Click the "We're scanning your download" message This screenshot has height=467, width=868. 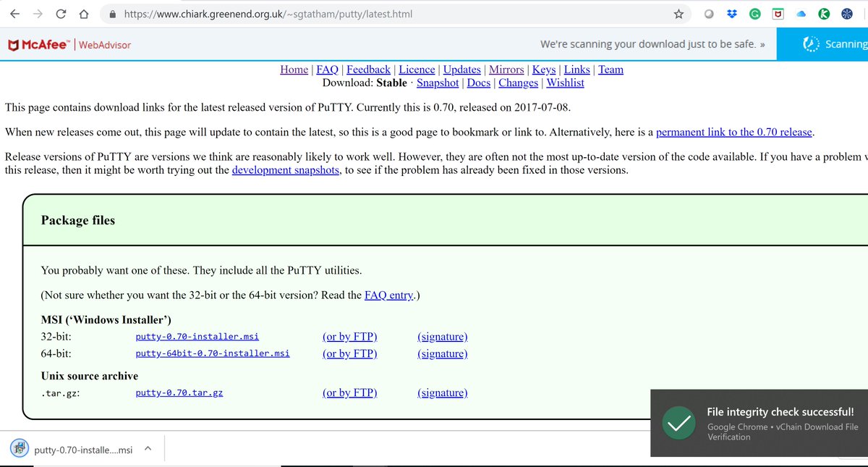(x=652, y=44)
